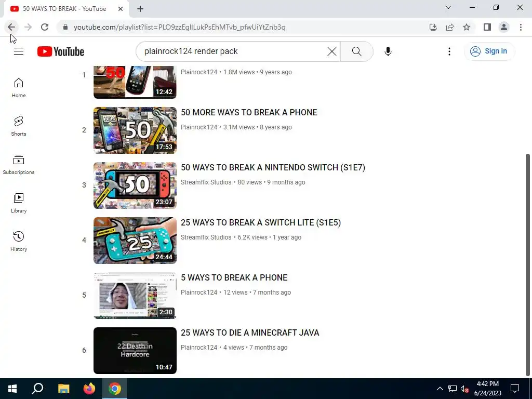Launch Firefox from the taskbar
The width and height of the screenshot is (532, 399).
coord(89,389)
